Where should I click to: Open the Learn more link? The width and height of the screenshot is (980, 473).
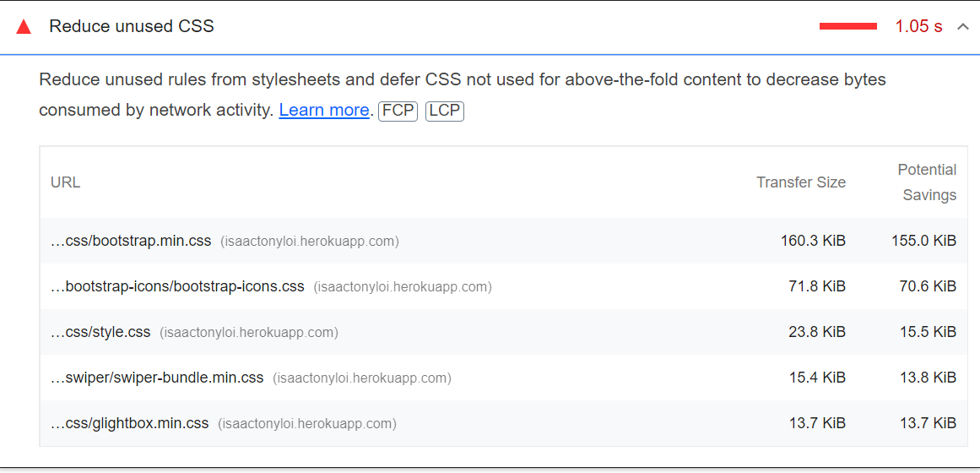323,110
